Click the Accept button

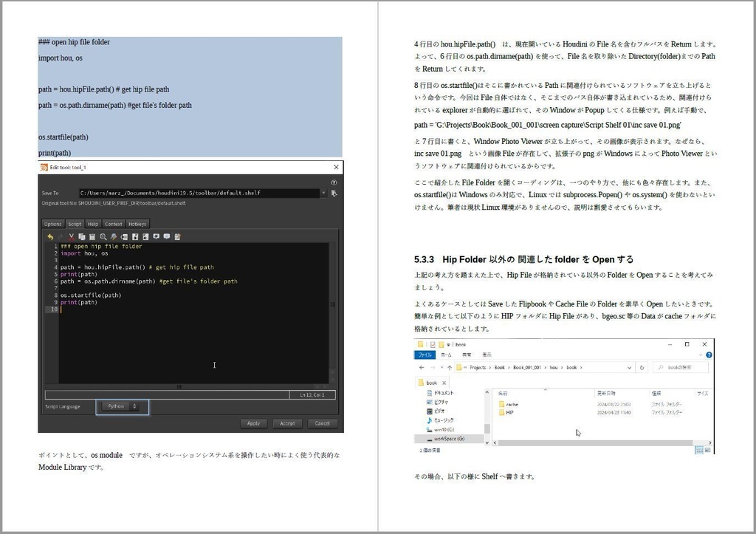287,423
